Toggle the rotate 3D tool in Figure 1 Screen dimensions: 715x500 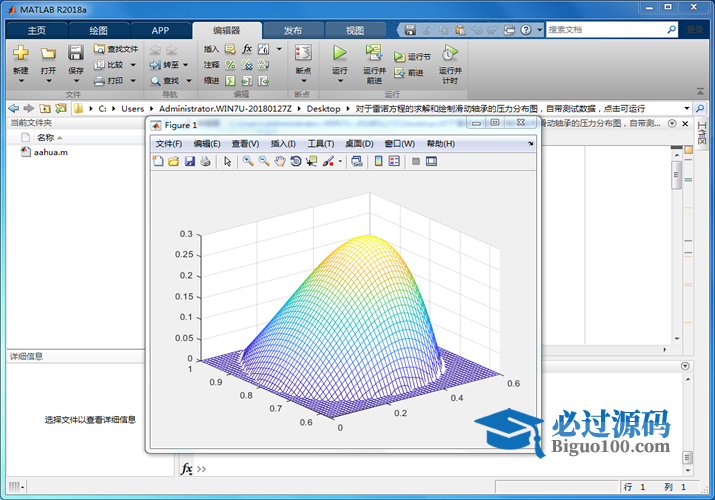tap(295, 161)
